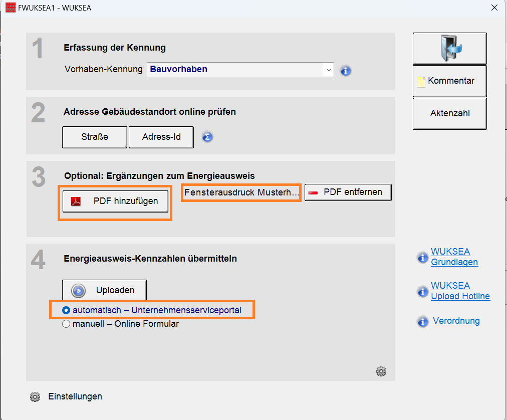507x420 pixels.
Task: Start the upload with Uploaden button
Action: (x=104, y=290)
